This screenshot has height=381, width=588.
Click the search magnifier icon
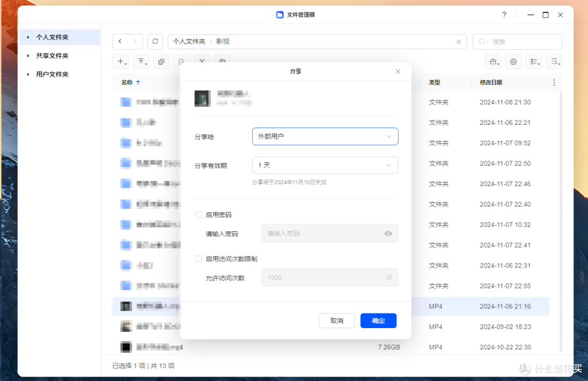(x=482, y=41)
